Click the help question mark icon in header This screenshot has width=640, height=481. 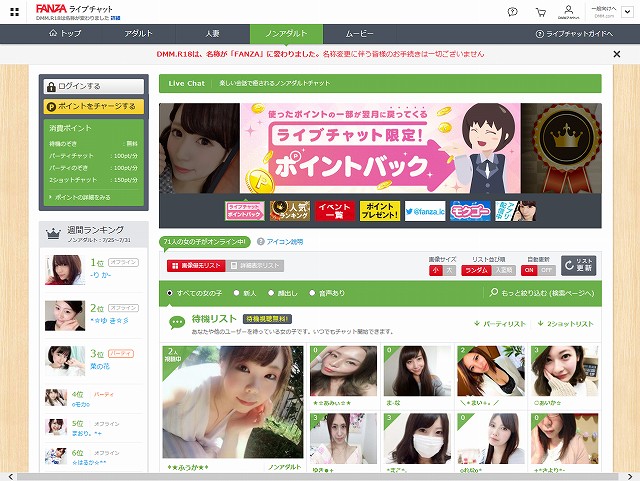(513, 12)
